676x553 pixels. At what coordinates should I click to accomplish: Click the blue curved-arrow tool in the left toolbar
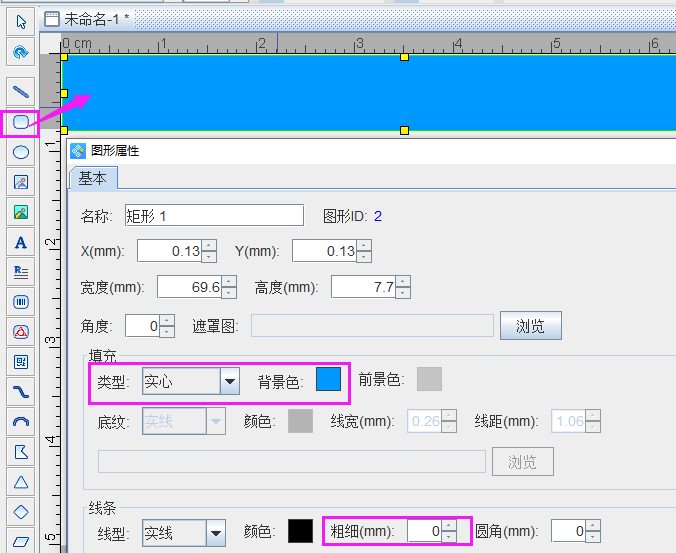[x=20, y=53]
